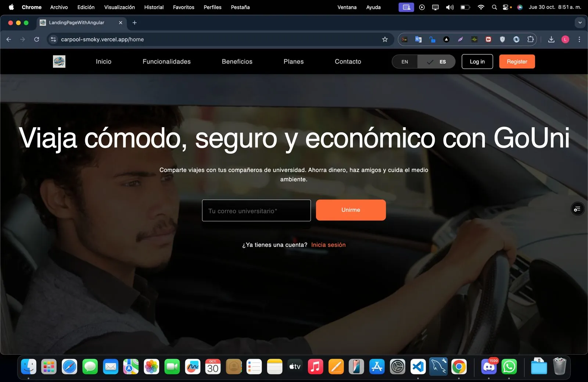The width and height of the screenshot is (588, 382).
Task: Click the address bar URL
Action: point(102,39)
